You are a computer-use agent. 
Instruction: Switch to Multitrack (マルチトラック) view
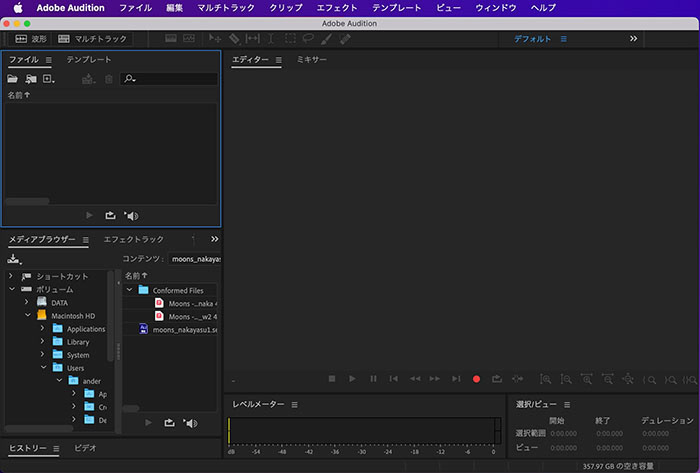[x=92, y=39]
